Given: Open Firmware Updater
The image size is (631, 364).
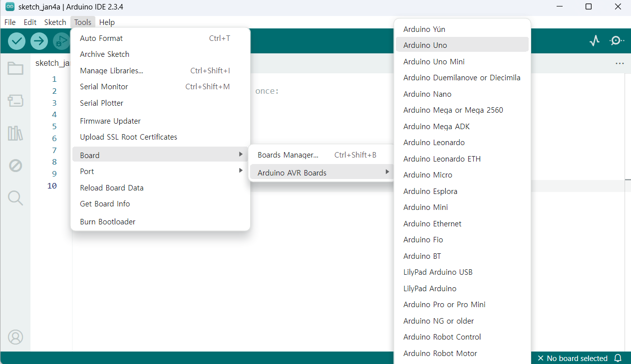Looking at the screenshot, I should pyautogui.click(x=160, y=121).
